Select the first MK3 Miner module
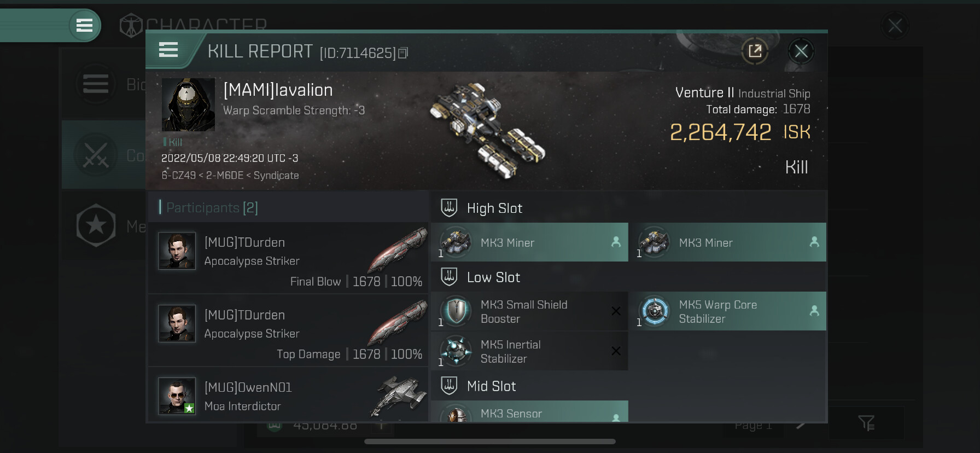This screenshot has height=453, width=980. pos(529,242)
